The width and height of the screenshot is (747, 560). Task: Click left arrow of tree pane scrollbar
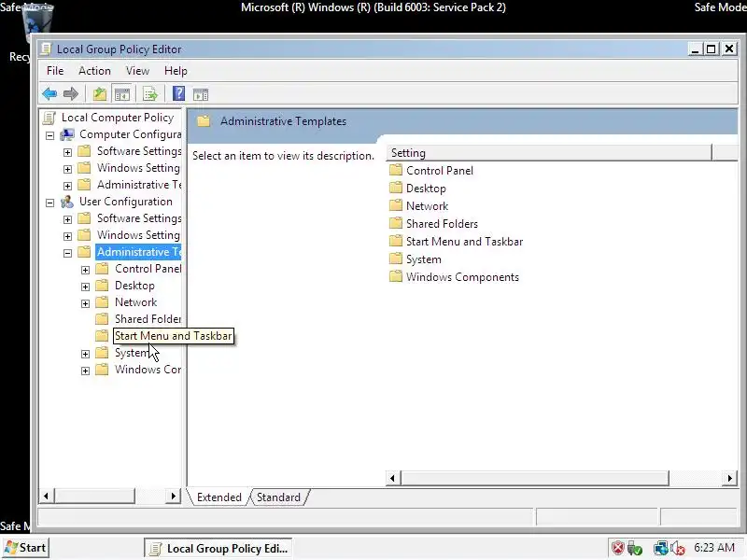point(46,496)
